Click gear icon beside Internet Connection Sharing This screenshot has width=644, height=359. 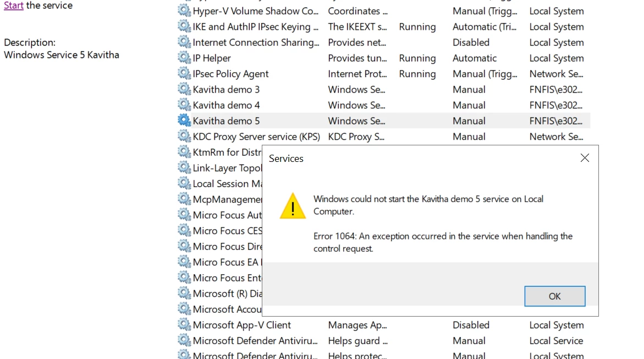coord(184,41)
